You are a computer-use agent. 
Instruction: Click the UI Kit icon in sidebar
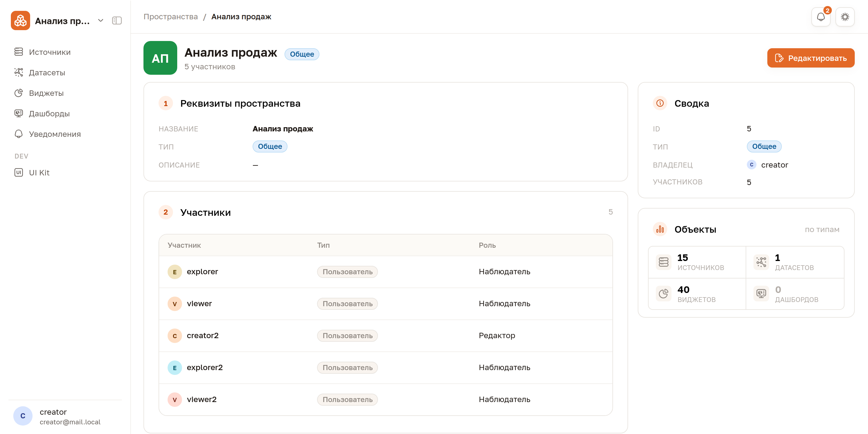pyautogui.click(x=18, y=172)
